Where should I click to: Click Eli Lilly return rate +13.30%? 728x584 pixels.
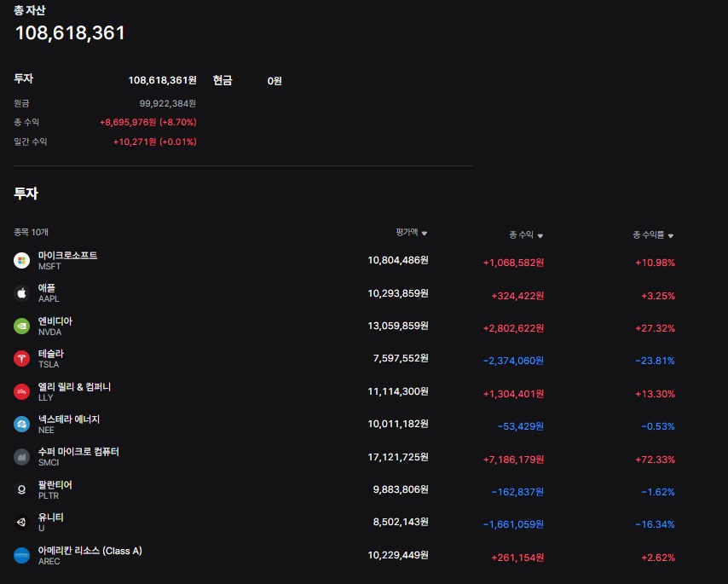click(655, 394)
